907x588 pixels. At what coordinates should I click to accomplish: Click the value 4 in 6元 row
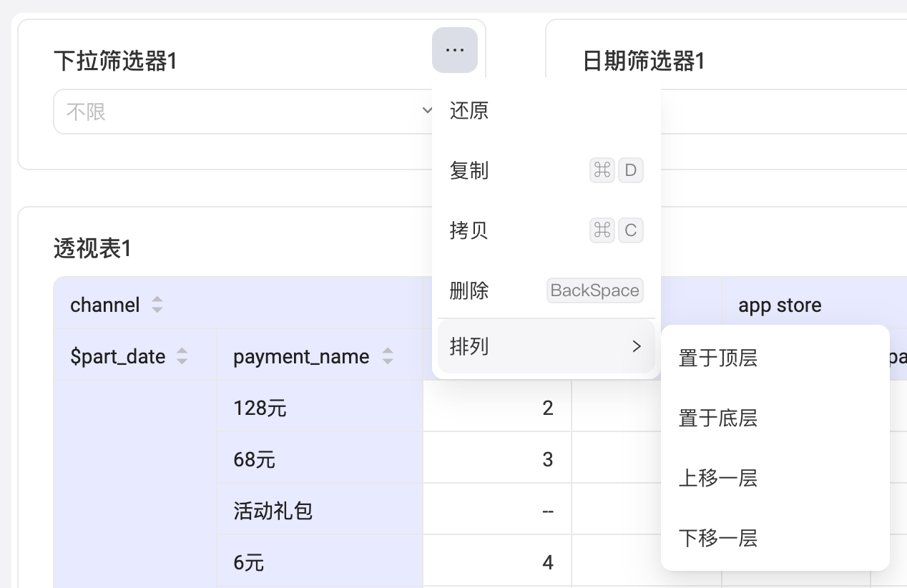point(548,563)
